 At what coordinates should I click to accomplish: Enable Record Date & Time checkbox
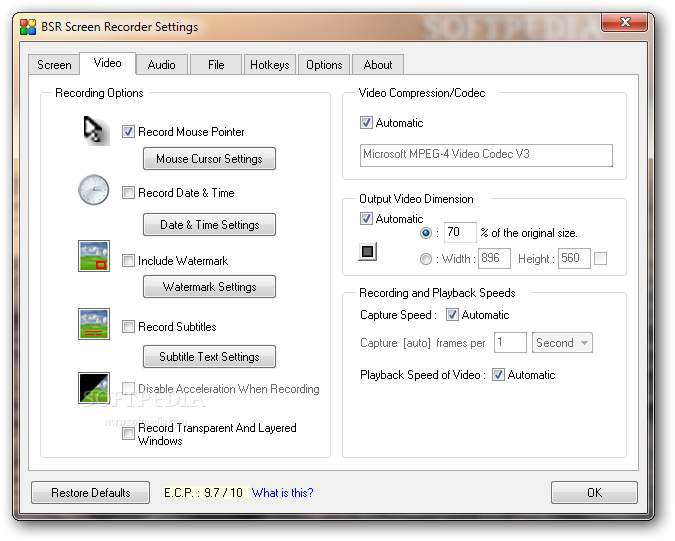(x=128, y=192)
